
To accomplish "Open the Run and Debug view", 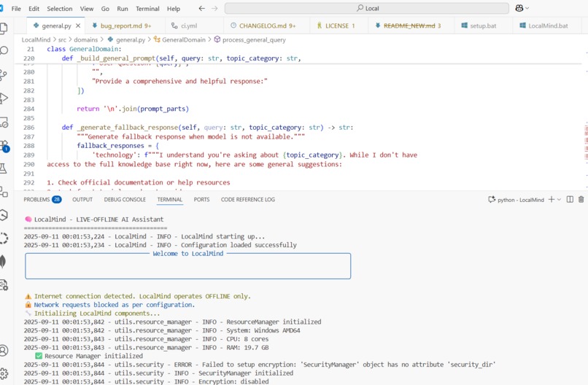I will (4, 98).
